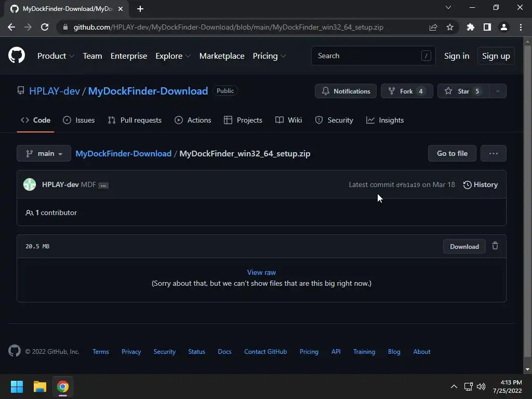Click the share page icon in address bar
The image size is (532, 399).
tap(433, 27)
